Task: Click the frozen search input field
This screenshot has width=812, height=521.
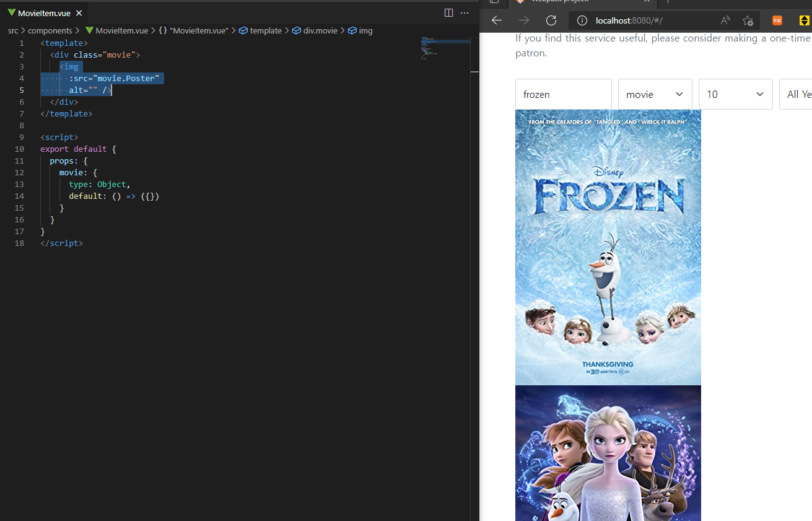Action: pyautogui.click(x=564, y=94)
